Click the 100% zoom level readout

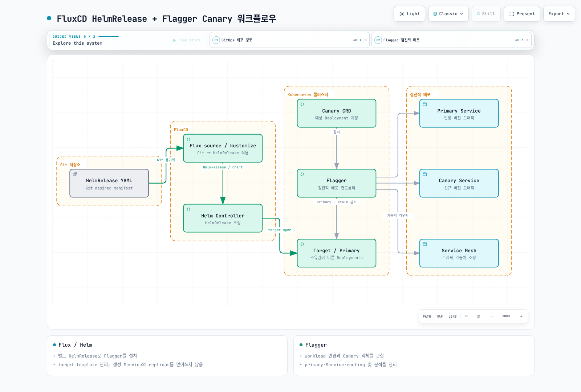tap(506, 317)
